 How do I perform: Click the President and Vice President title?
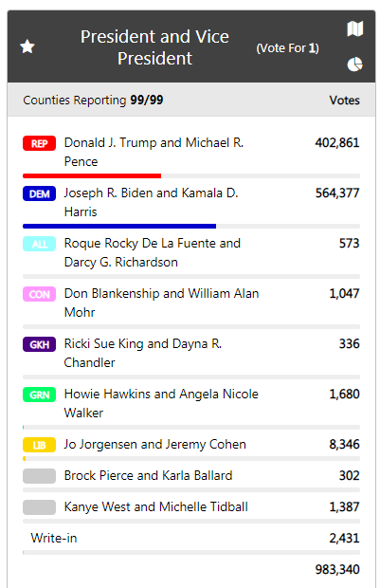click(154, 47)
